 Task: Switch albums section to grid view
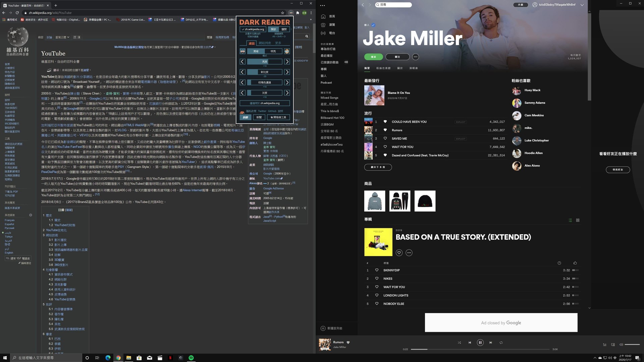tap(578, 220)
